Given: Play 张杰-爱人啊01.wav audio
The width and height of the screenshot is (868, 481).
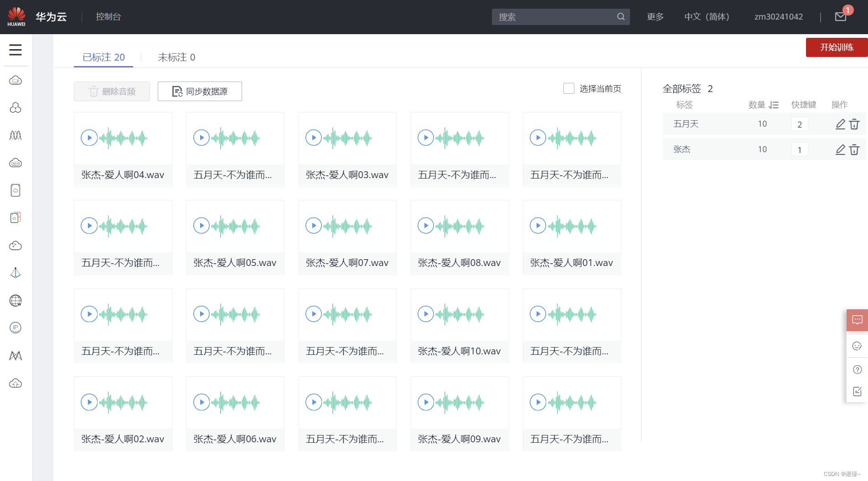Looking at the screenshot, I should pos(538,225).
